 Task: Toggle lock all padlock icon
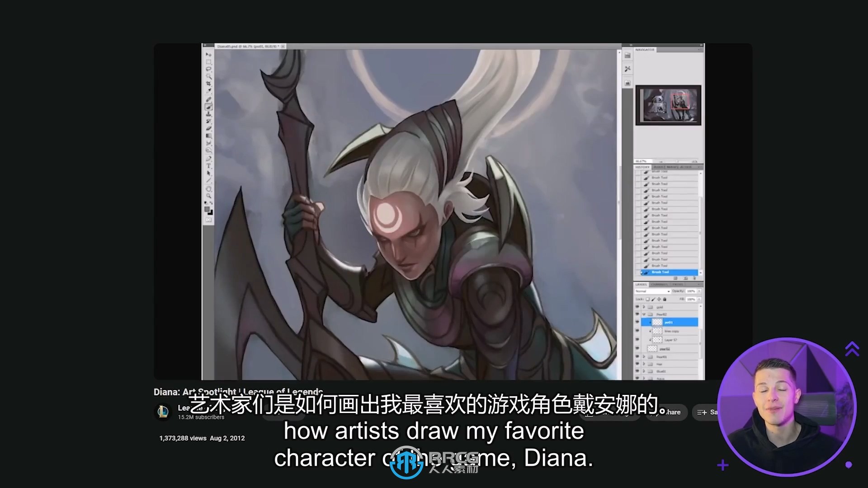point(665,299)
